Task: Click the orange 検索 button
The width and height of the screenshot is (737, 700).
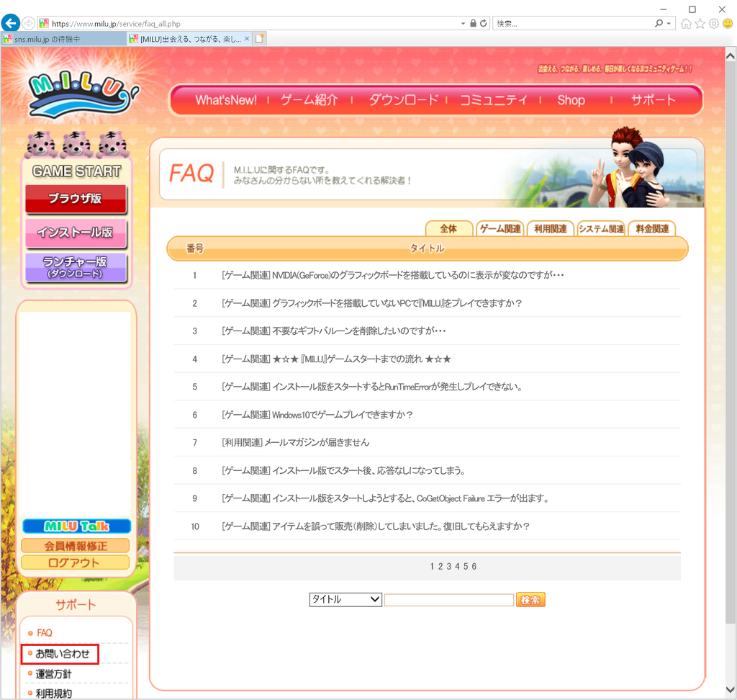Action: click(x=530, y=600)
